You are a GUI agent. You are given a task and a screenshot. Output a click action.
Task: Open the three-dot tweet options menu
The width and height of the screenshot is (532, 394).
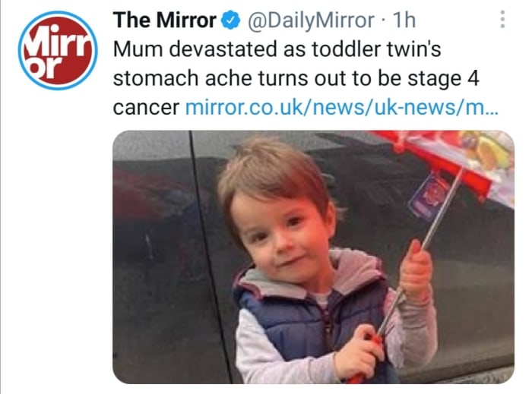tap(502, 20)
